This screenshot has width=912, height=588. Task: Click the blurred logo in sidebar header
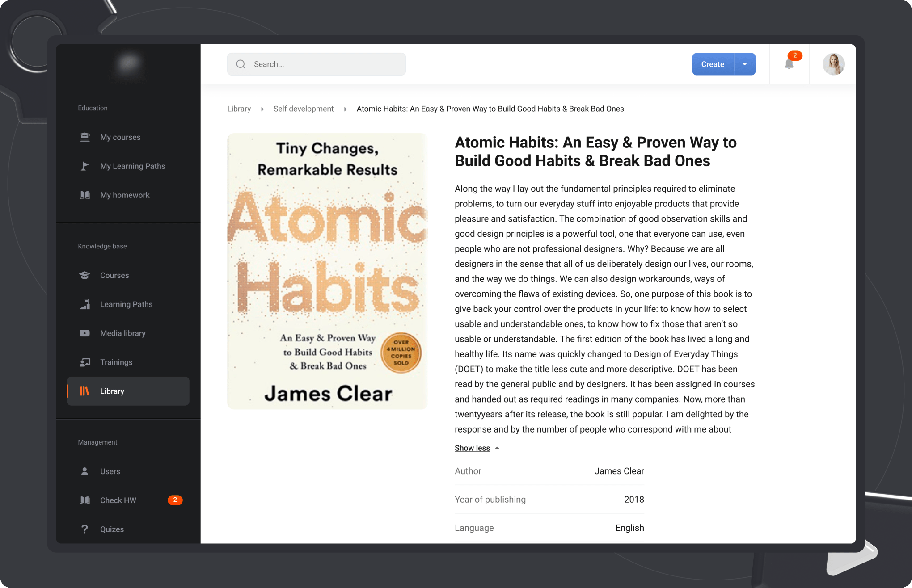tap(128, 64)
